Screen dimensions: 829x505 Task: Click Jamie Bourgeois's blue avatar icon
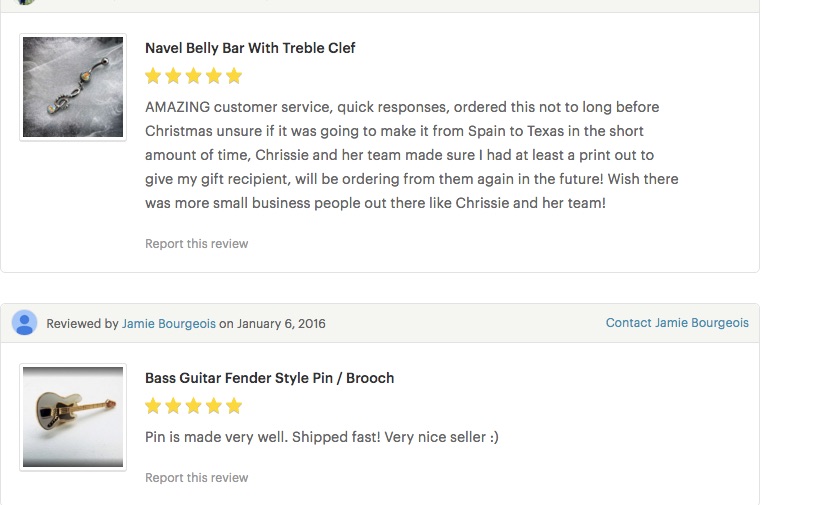click(x=24, y=323)
